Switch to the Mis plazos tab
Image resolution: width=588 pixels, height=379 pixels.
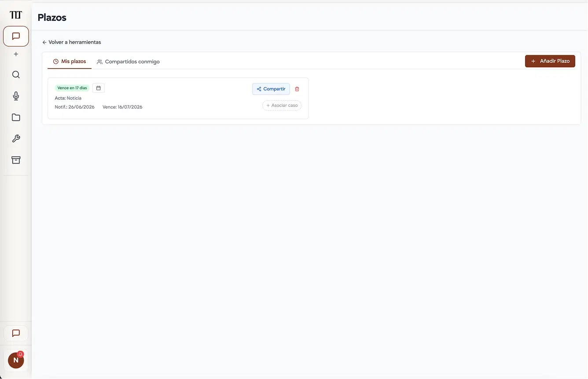70,62
